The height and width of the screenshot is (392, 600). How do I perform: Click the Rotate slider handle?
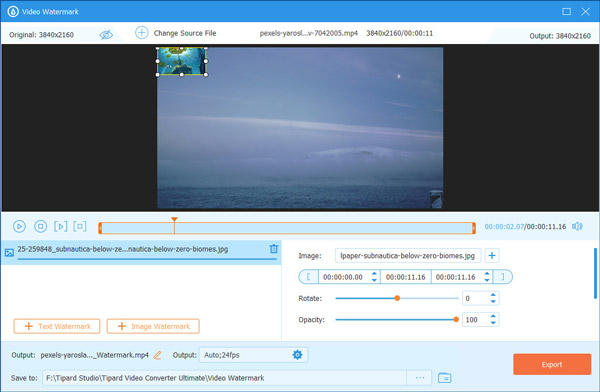pos(397,298)
